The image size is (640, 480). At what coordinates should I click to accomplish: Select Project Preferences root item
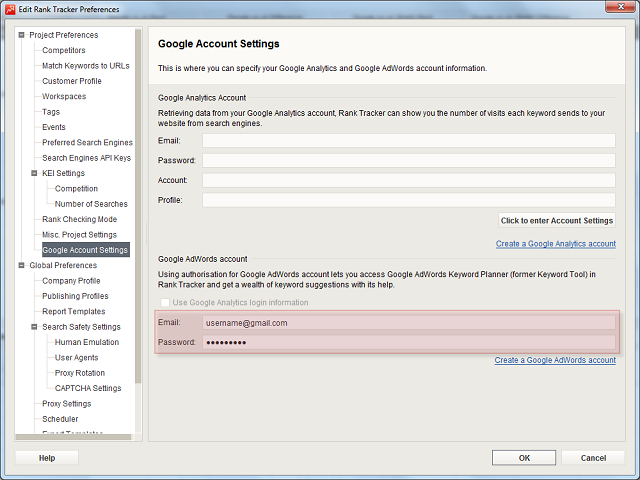pos(64,35)
